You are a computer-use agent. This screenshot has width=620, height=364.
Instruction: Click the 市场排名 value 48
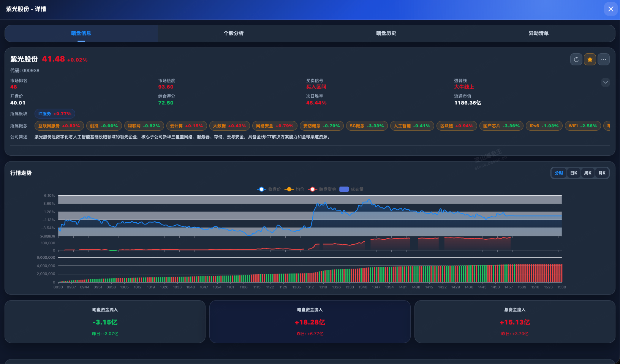(x=14, y=87)
